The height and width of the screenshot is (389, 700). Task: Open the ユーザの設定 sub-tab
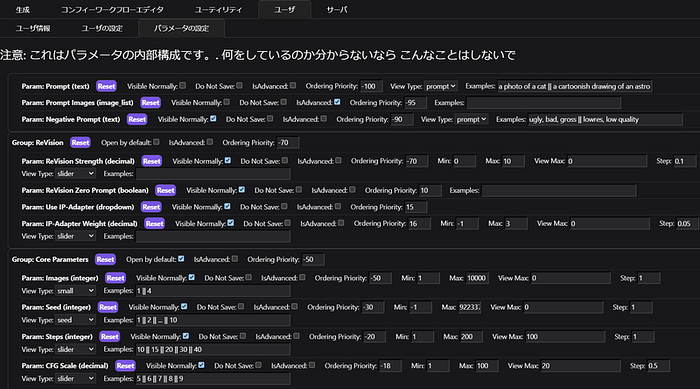click(102, 28)
